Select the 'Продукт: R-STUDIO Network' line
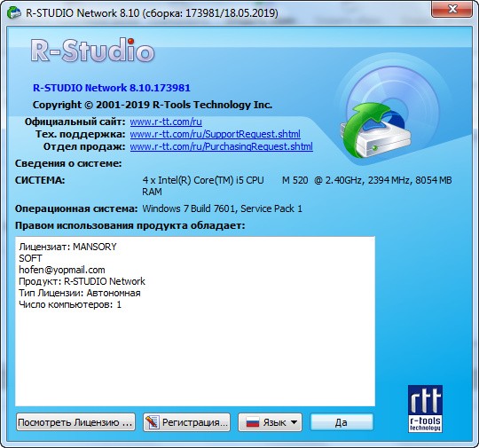Viewport: 479px width, 448px height. (82, 281)
